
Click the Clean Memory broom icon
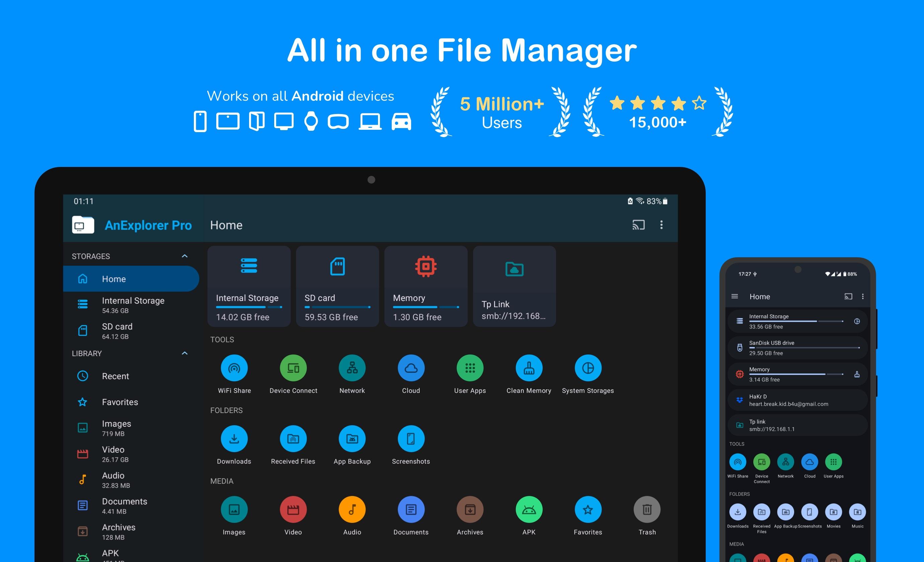click(x=529, y=368)
